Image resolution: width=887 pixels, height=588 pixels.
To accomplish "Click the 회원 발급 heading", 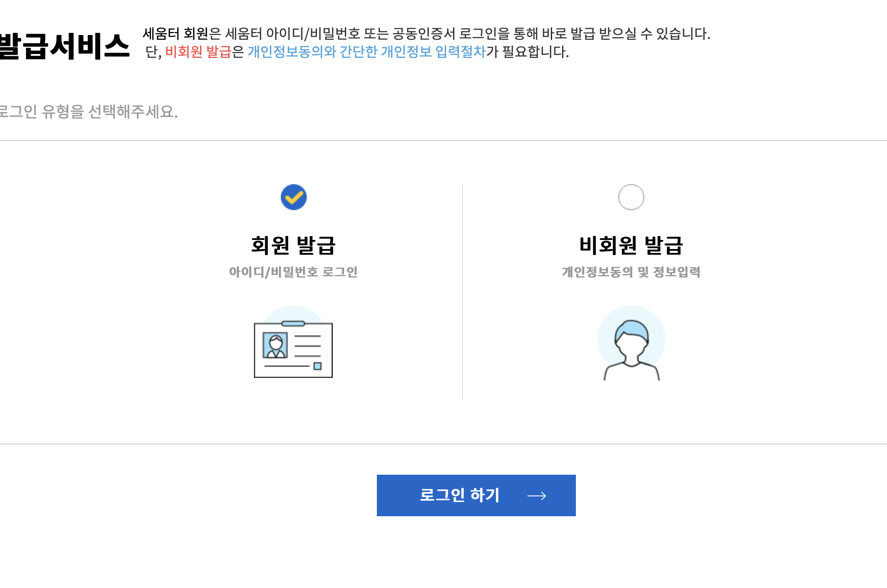I will click(x=293, y=245).
